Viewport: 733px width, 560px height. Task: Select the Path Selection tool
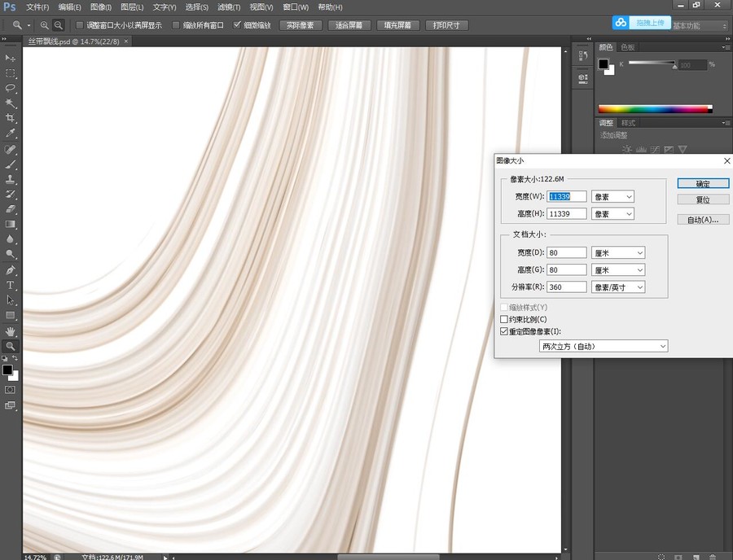(x=10, y=300)
